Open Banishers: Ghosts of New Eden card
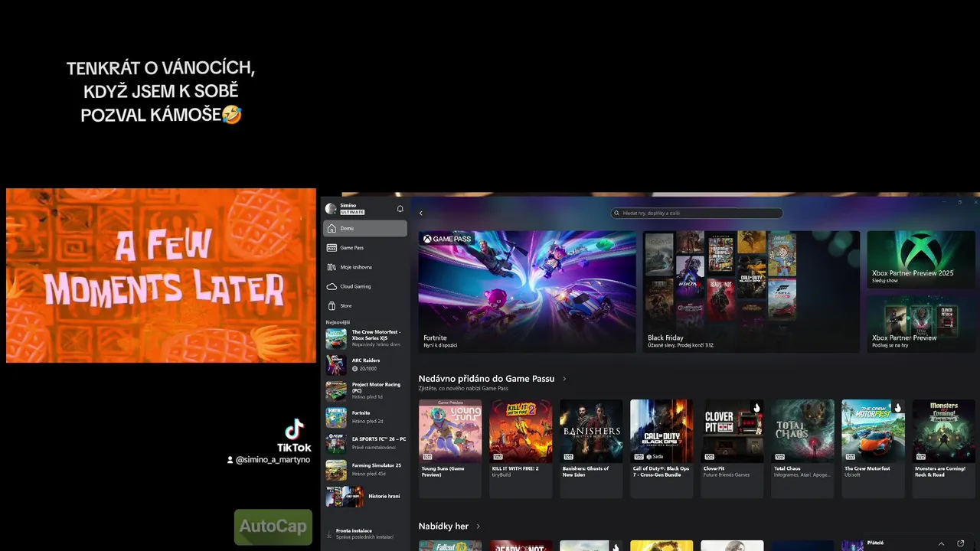This screenshot has height=551, width=980. (591, 448)
